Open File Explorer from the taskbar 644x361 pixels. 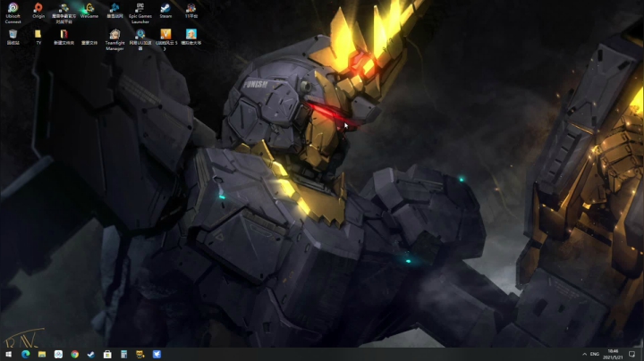click(x=42, y=354)
